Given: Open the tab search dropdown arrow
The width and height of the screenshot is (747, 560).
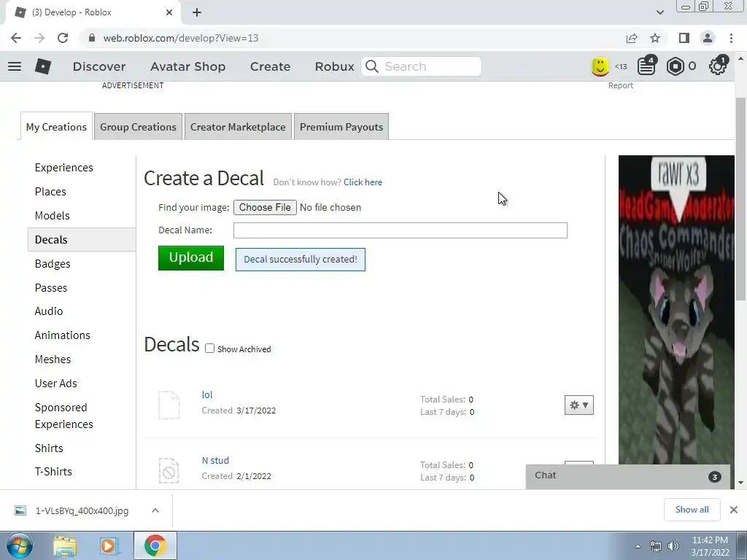Looking at the screenshot, I should click(659, 12).
